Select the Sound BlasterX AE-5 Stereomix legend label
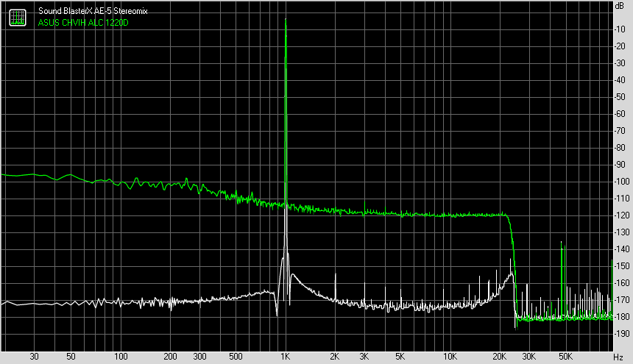Screen dimensions: 633x364 tap(93, 11)
